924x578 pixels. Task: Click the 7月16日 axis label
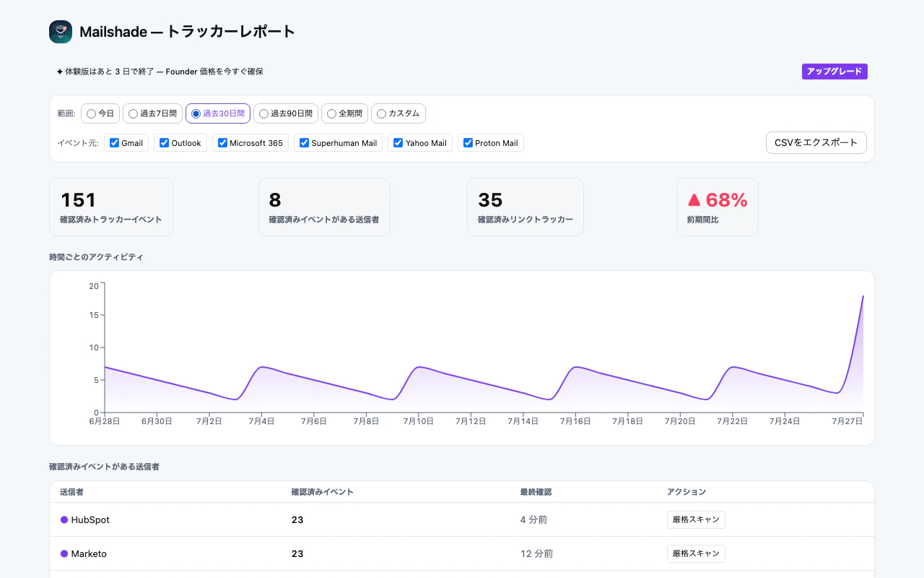(575, 420)
